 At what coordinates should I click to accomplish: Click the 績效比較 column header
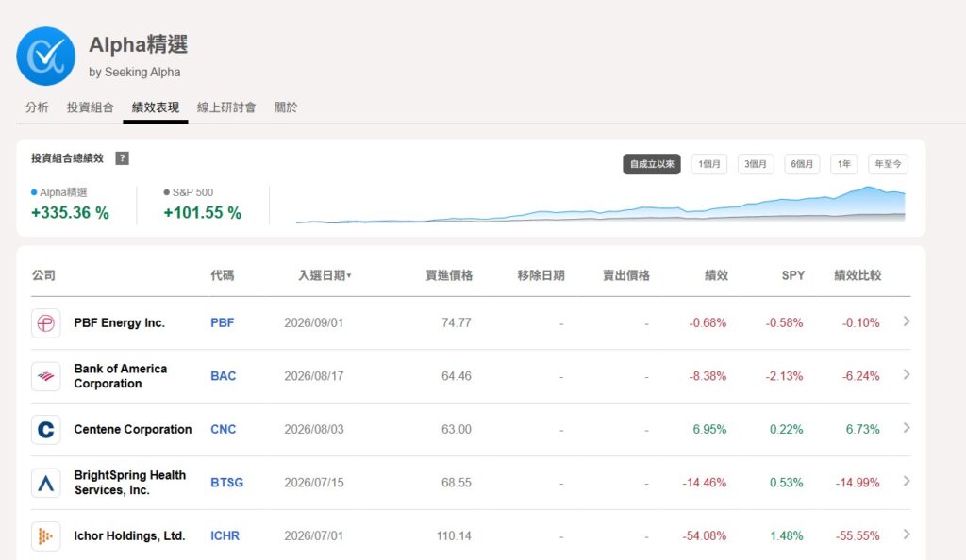[858, 275]
